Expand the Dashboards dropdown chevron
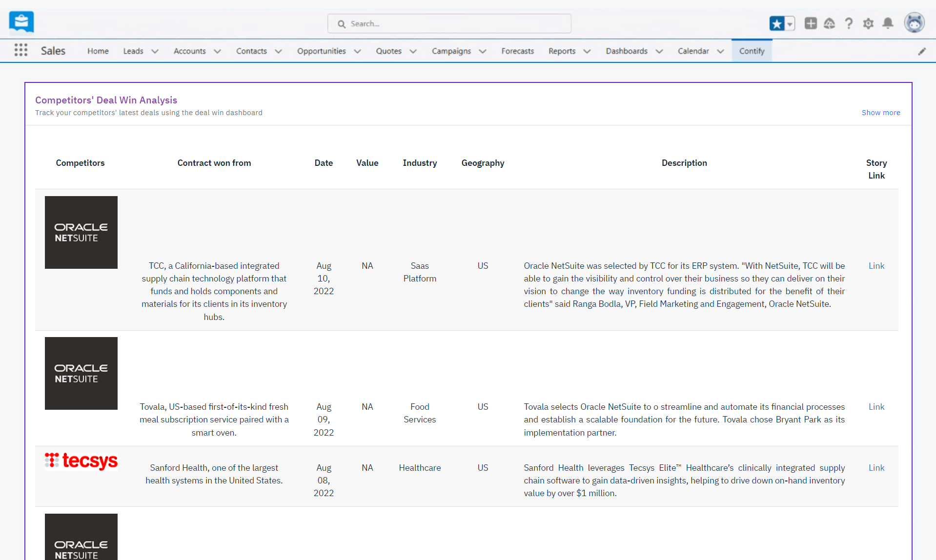936x560 pixels. point(659,51)
